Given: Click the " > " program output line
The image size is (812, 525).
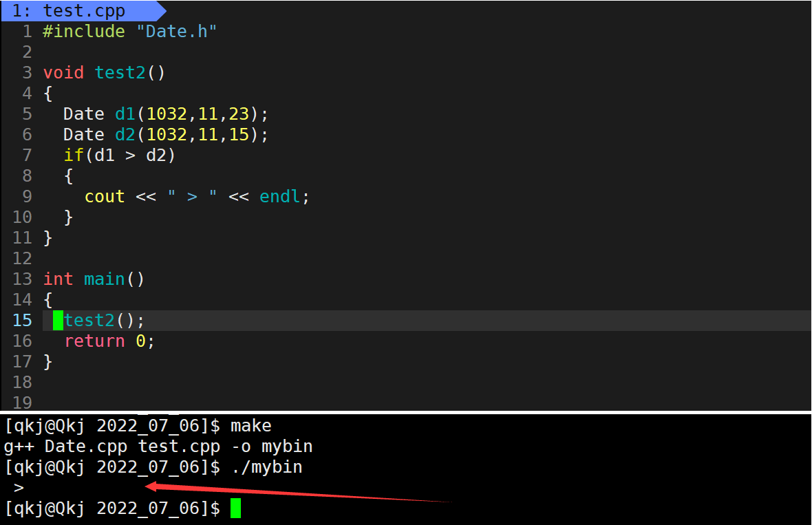Looking at the screenshot, I should pos(19,488).
